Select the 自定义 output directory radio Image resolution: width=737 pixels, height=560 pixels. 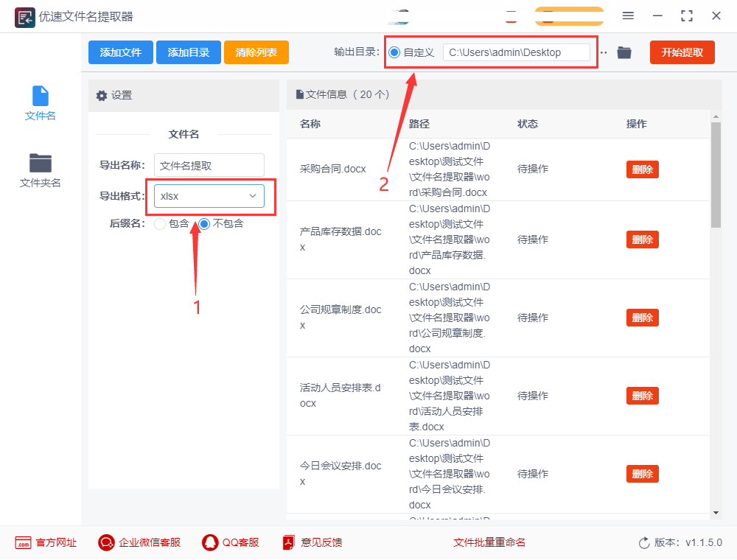395,52
